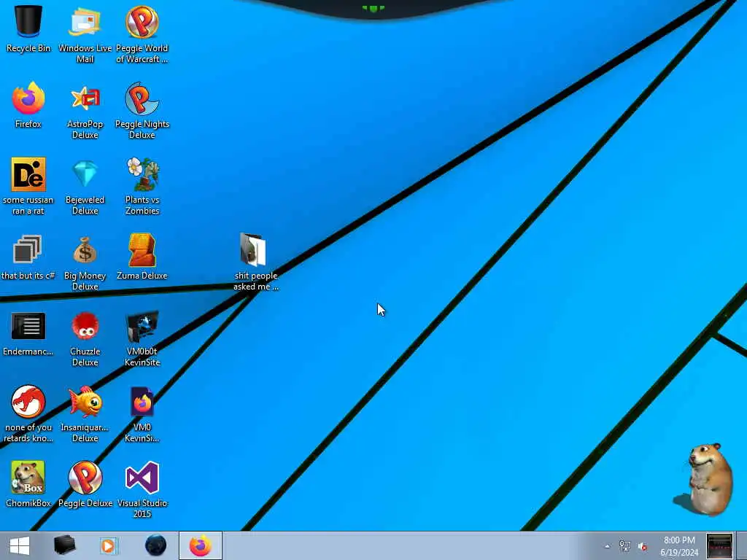Screen dimensions: 747x560
Task: Select VM0b0t KevinSite monitor icon
Action: click(x=142, y=338)
